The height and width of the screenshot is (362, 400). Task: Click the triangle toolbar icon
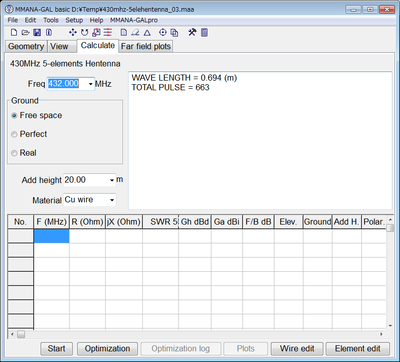pyautogui.click(x=147, y=33)
